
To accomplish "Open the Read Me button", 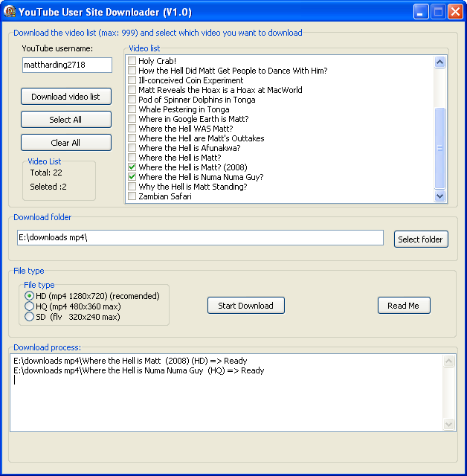I will 404,306.
